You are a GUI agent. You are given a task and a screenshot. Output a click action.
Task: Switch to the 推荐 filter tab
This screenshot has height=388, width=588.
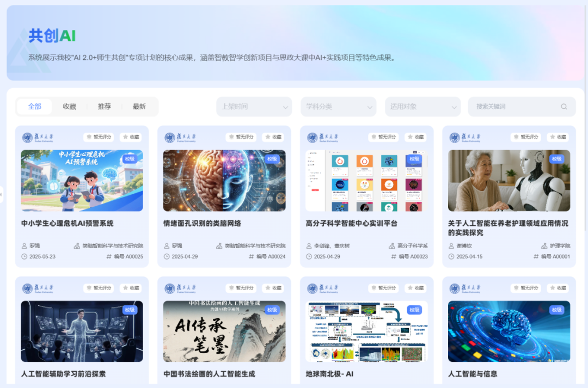(104, 106)
